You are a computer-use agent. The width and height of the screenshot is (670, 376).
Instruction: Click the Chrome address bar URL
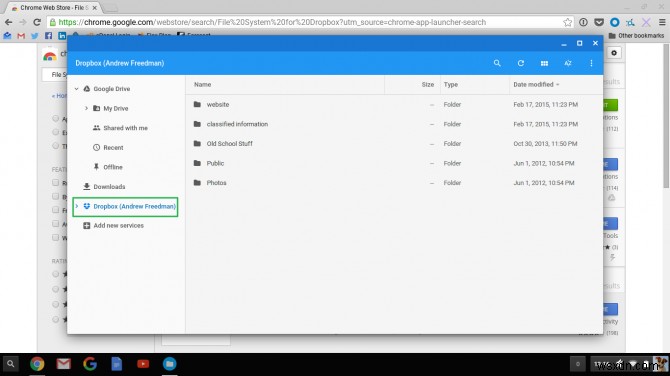pos(272,22)
